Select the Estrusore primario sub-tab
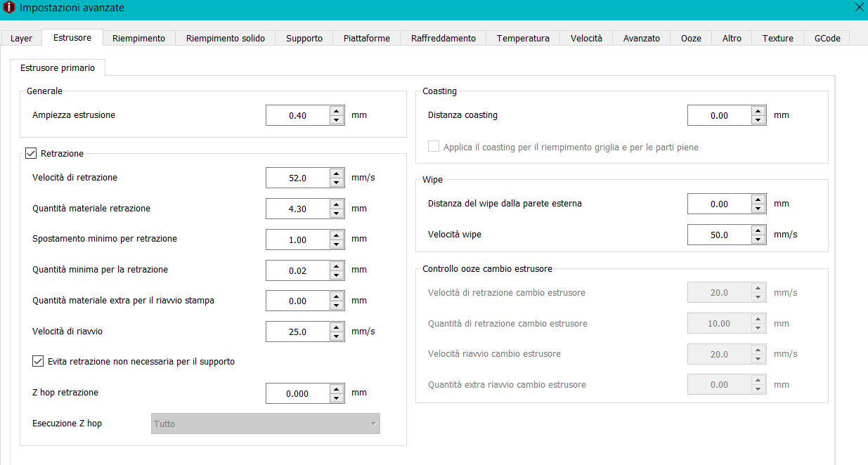The width and height of the screenshot is (868, 465). (x=58, y=67)
